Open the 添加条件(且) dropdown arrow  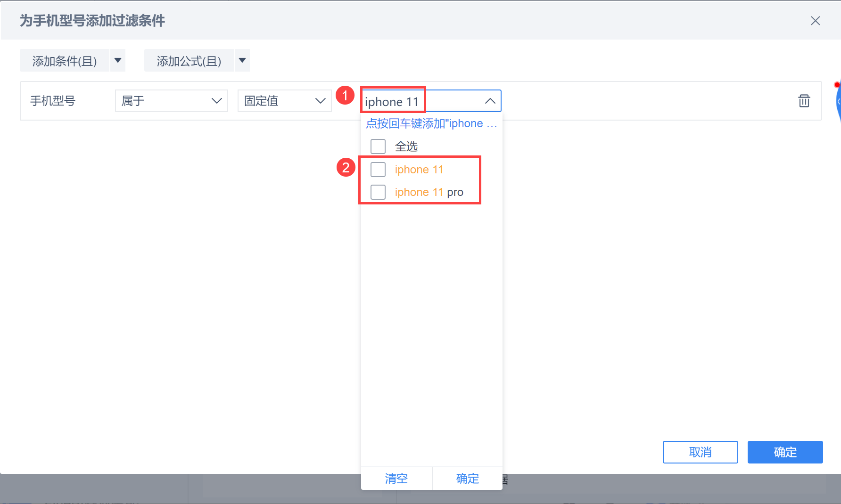point(118,60)
